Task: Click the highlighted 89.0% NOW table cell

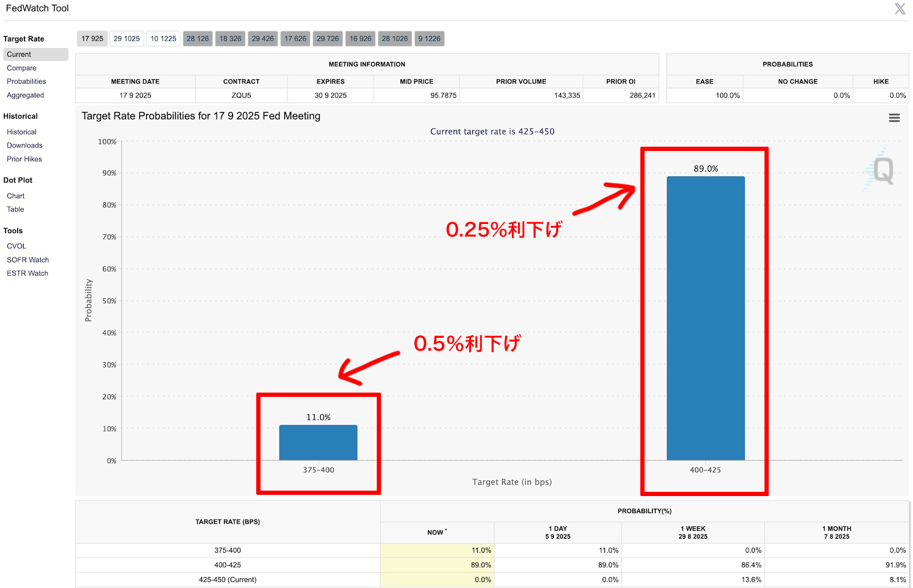Action: click(437, 565)
